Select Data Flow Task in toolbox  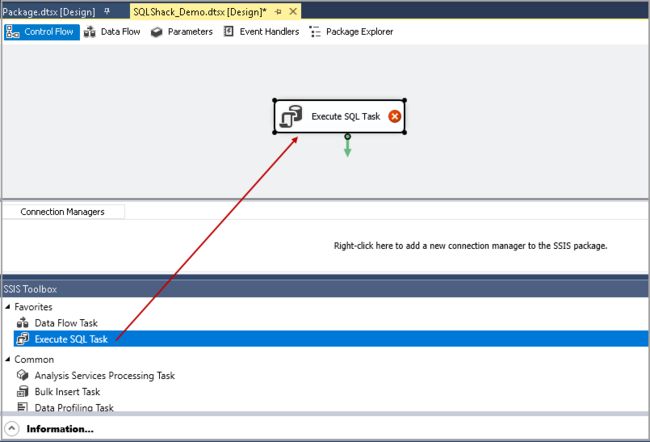(66, 323)
